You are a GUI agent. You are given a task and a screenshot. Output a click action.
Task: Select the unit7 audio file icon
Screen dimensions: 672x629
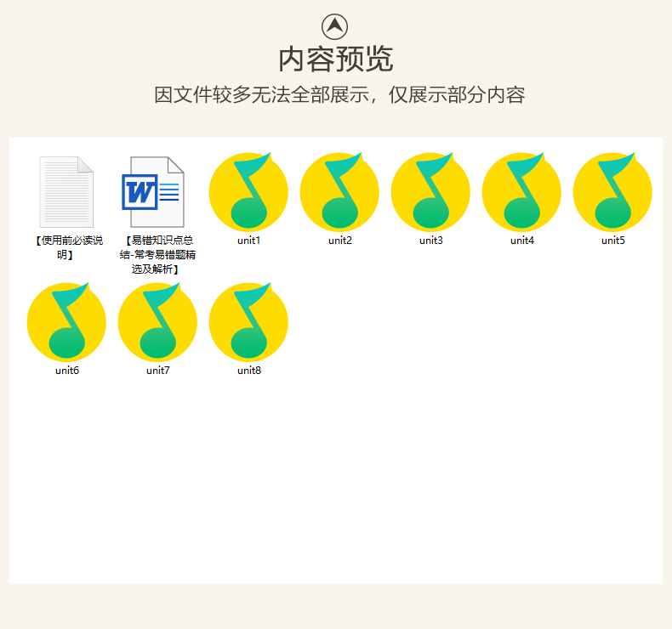coord(157,322)
